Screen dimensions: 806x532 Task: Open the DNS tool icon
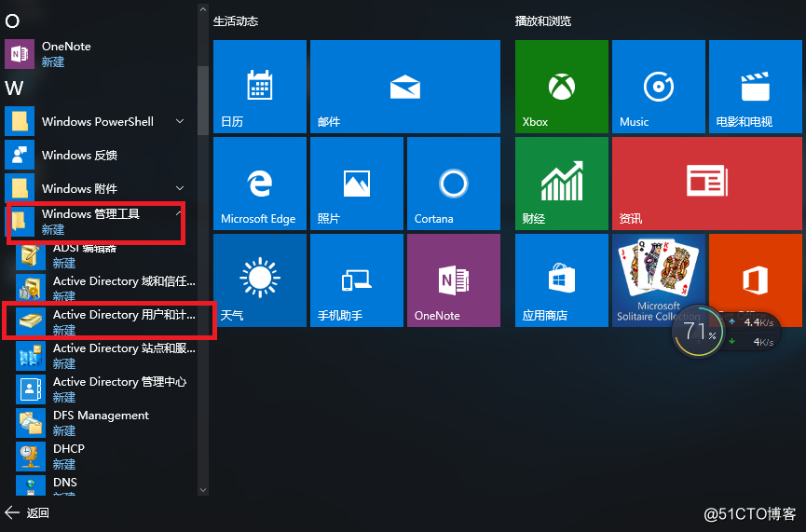(31, 485)
